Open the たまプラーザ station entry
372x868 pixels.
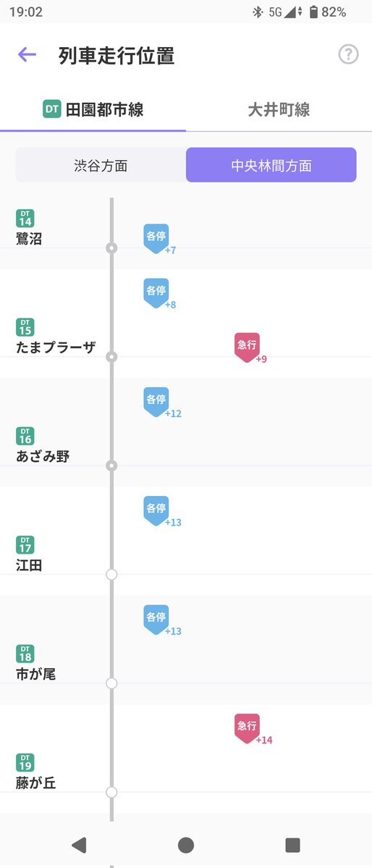point(56,337)
